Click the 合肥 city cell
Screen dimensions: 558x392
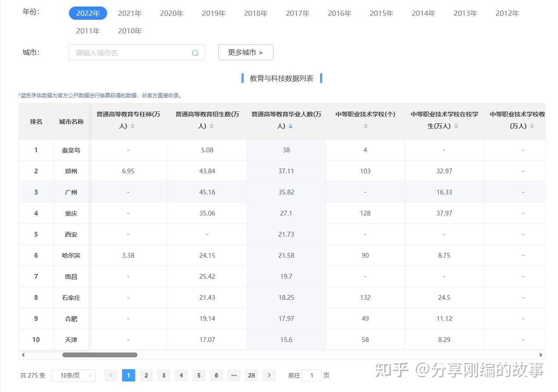click(71, 319)
